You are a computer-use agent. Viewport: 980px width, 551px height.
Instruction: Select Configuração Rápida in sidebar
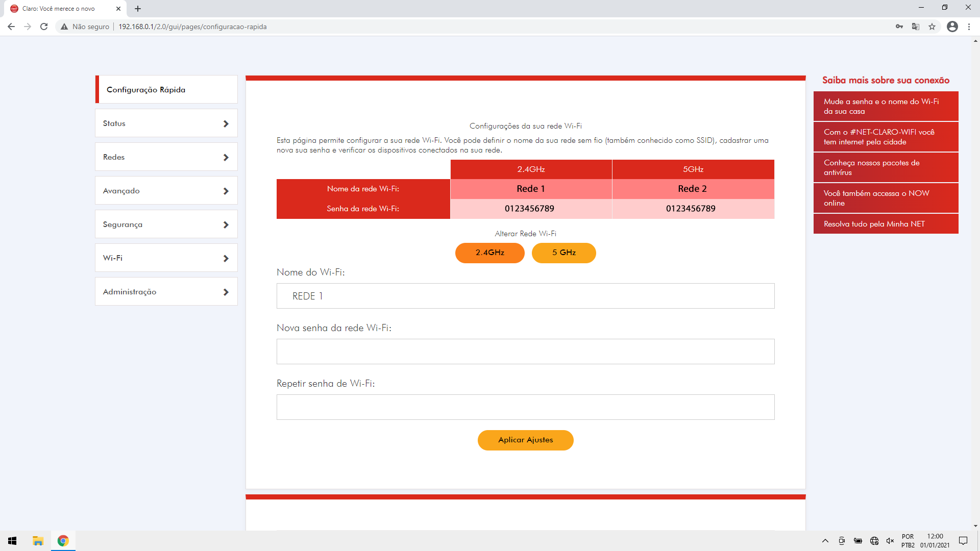click(x=166, y=89)
